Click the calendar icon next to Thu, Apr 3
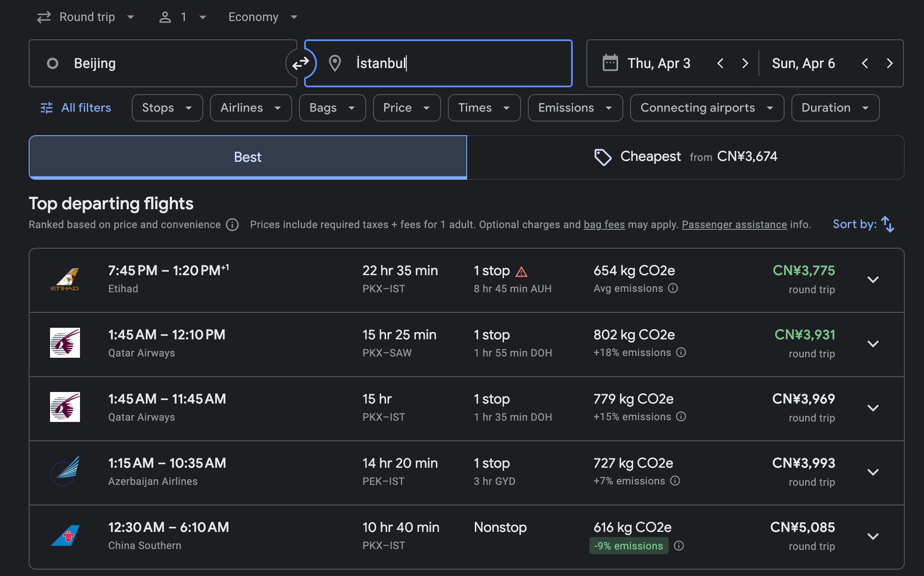The image size is (924, 576). click(610, 63)
